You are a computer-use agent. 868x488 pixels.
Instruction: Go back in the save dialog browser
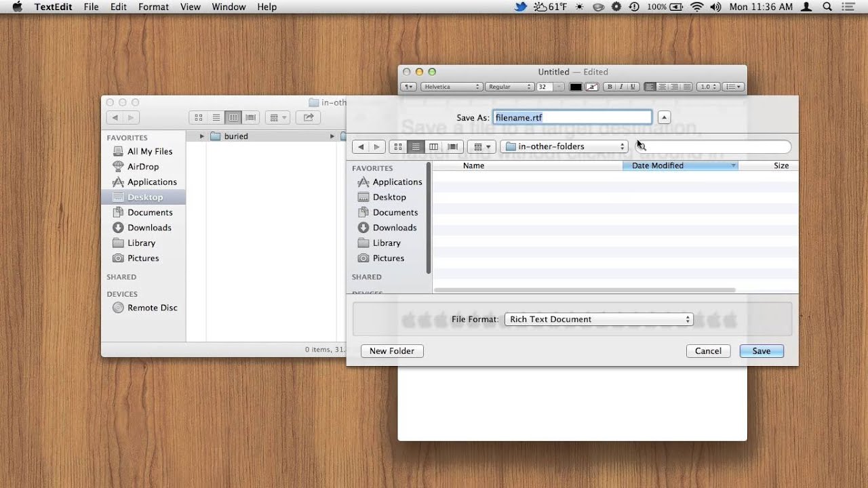[361, 146]
